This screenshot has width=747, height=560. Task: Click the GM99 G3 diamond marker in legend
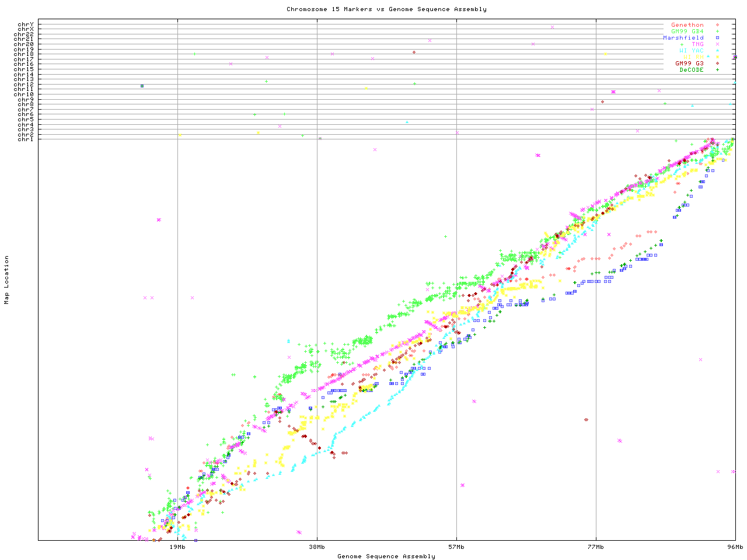point(717,64)
